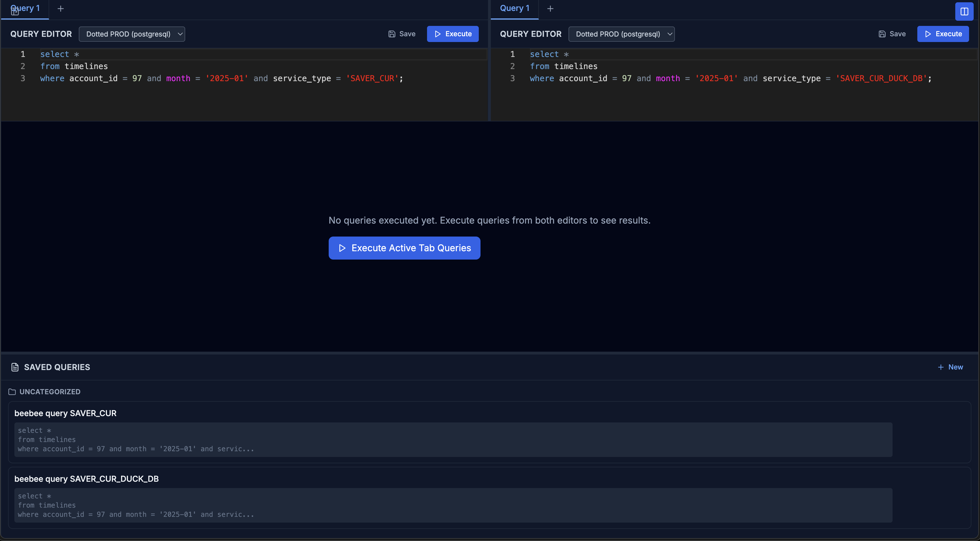
Task: Save query in left editor
Action: (x=402, y=34)
